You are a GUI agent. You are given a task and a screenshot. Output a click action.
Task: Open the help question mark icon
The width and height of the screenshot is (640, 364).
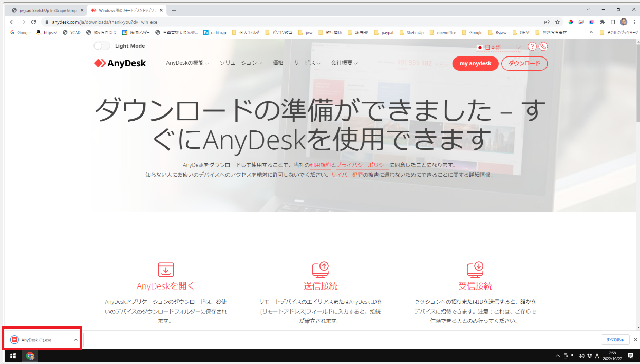[532, 47]
